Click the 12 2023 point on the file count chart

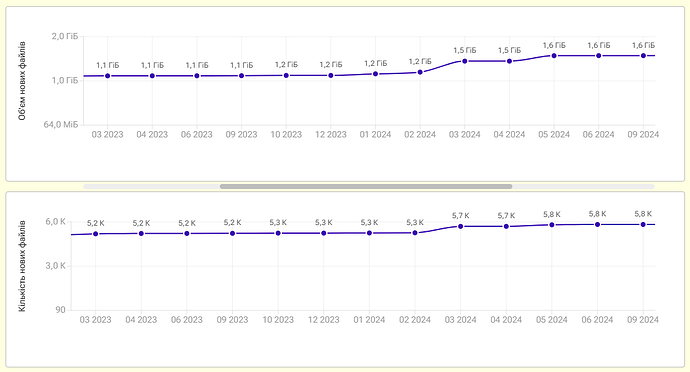point(324,233)
